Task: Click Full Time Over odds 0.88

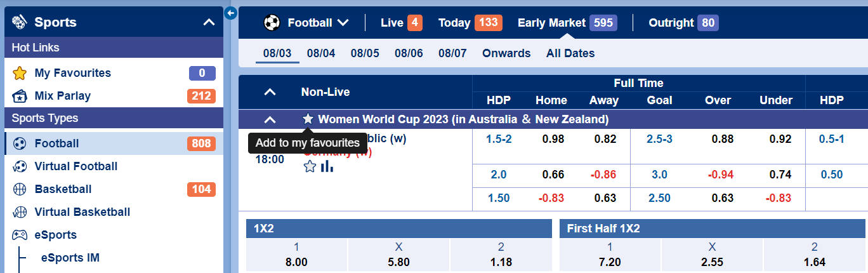Action: click(722, 139)
